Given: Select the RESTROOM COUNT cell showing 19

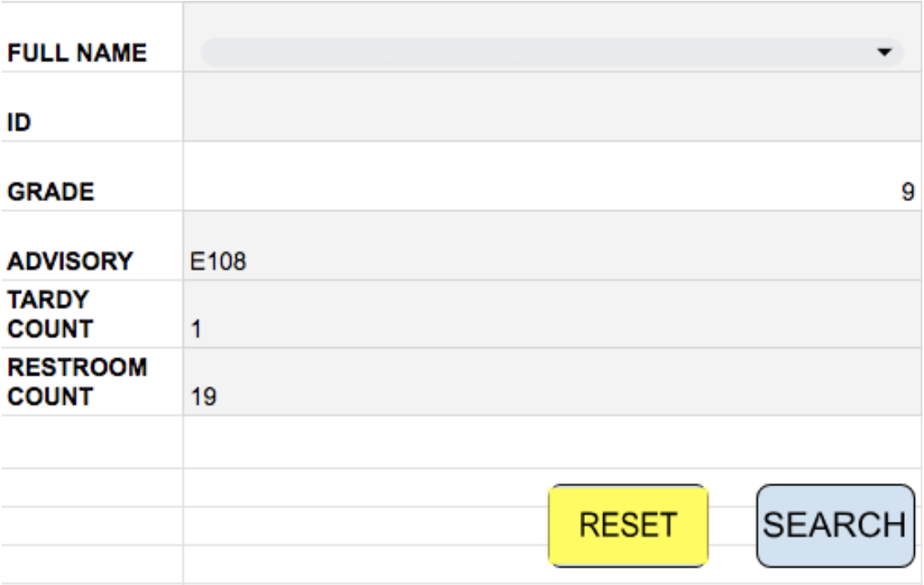Looking at the screenshot, I should tap(553, 381).
